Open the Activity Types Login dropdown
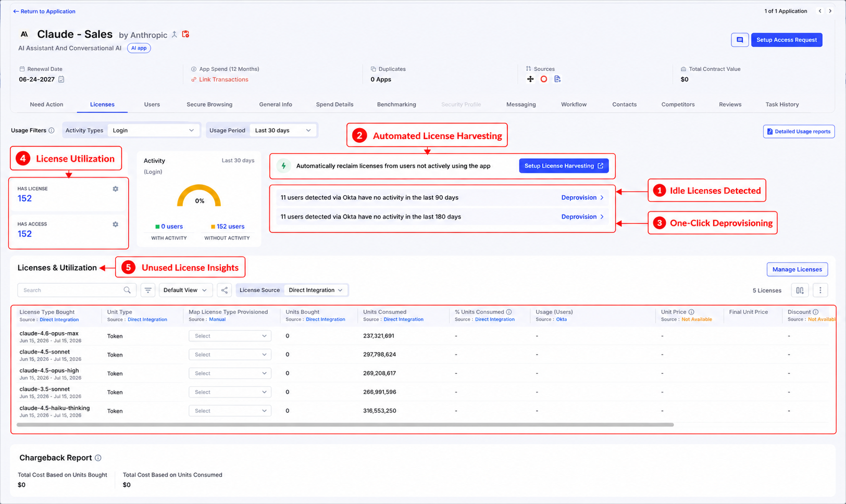The image size is (846, 504). click(x=154, y=131)
